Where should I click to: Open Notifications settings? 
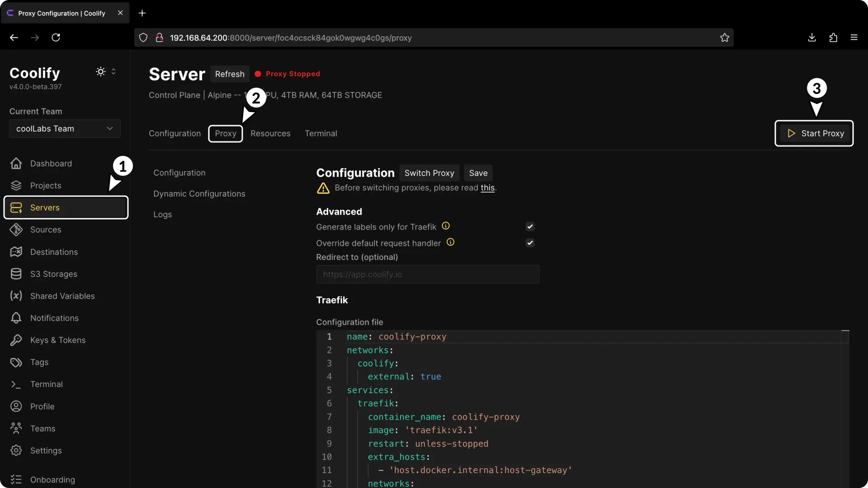pyautogui.click(x=55, y=318)
